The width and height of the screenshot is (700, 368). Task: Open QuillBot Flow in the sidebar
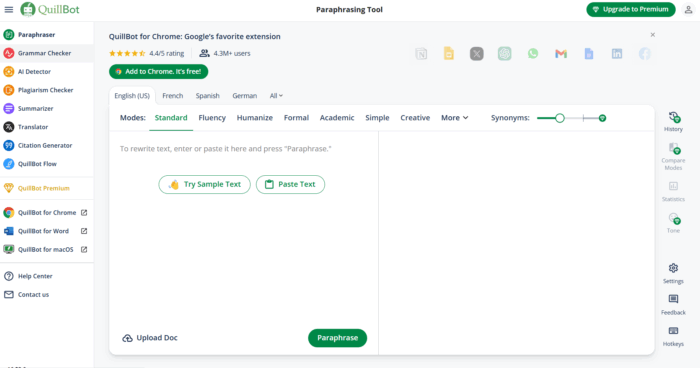coord(47,164)
